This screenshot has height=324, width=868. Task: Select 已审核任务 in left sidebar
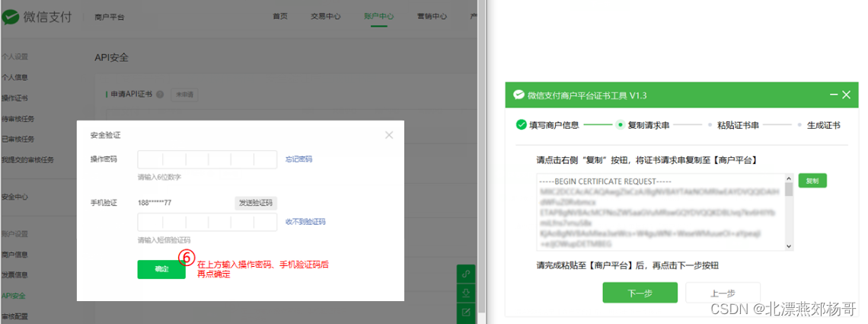[x=18, y=139]
